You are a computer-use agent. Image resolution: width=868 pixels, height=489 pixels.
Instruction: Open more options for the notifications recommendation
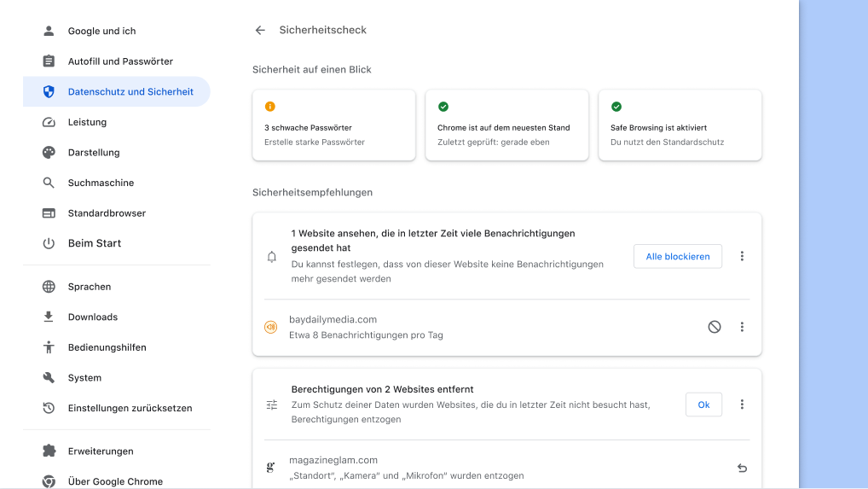coord(743,256)
